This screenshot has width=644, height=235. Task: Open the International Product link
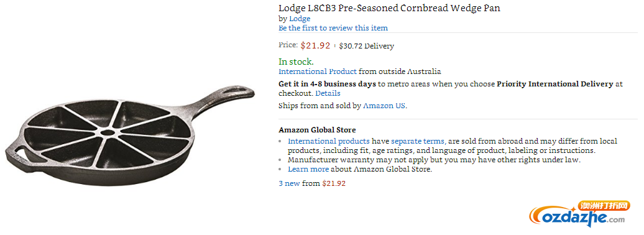coord(318,71)
